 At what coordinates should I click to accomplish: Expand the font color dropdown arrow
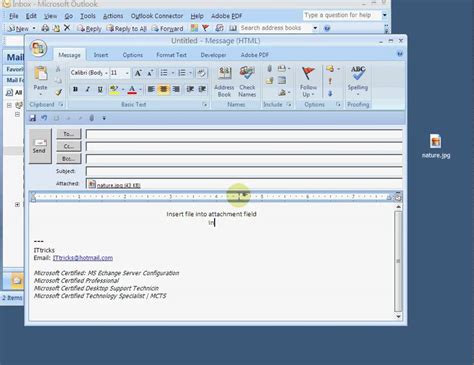[x=140, y=89]
